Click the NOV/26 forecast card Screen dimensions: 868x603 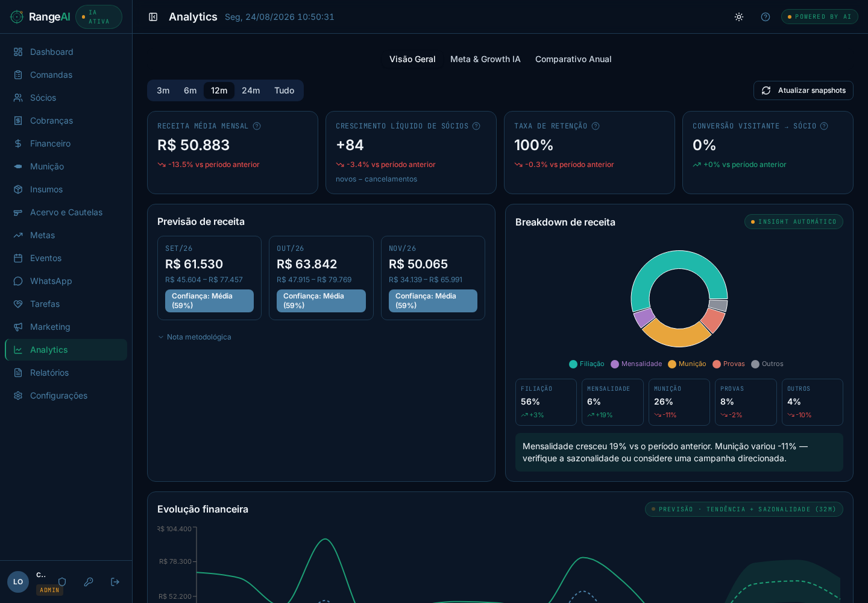(x=433, y=278)
